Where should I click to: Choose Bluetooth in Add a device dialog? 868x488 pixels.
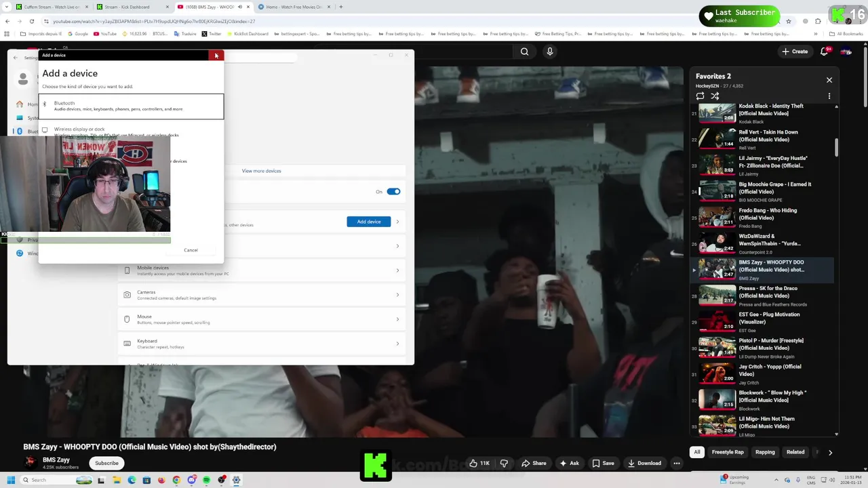point(131,106)
